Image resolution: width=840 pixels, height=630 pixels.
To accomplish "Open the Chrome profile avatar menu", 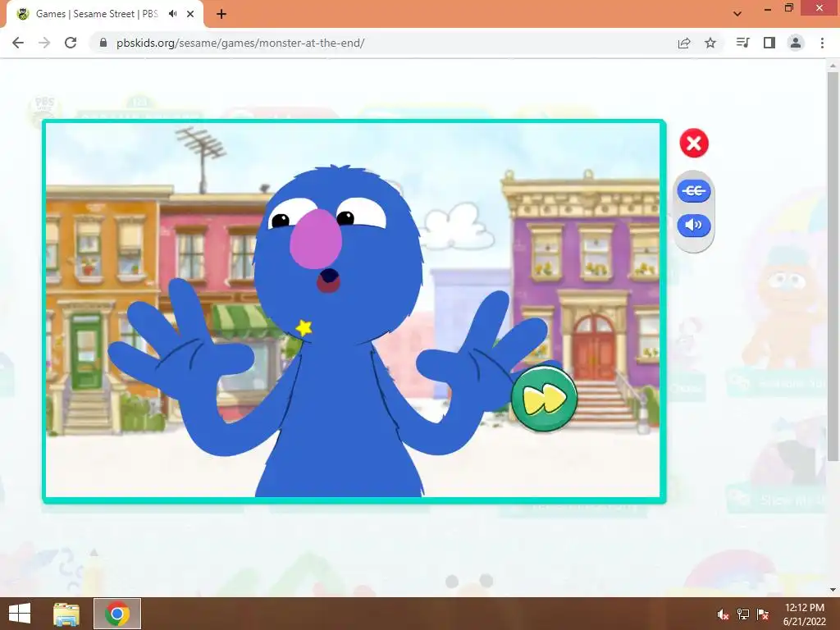I will [x=796, y=43].
